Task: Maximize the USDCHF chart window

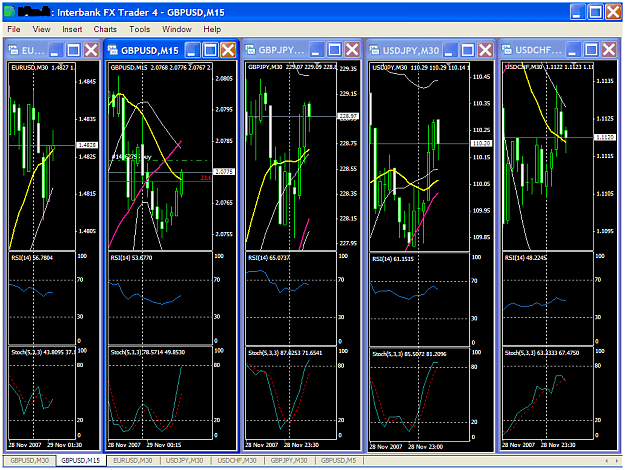Action: [x=591, y=50]
